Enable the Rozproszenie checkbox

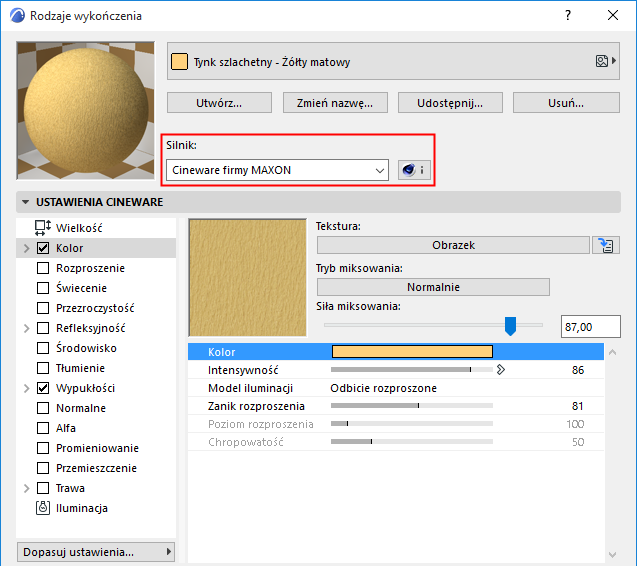[43, 268]
